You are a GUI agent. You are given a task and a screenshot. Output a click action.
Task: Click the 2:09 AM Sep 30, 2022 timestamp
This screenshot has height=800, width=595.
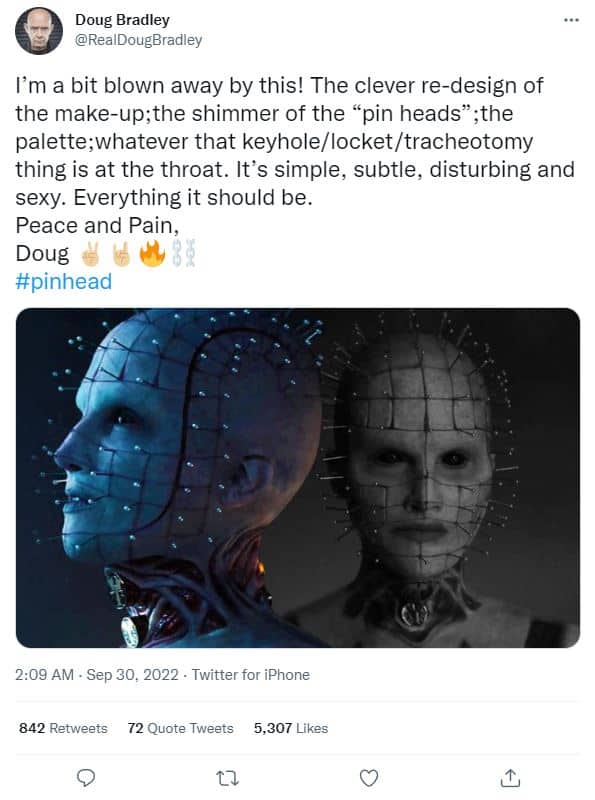(97, 674)
